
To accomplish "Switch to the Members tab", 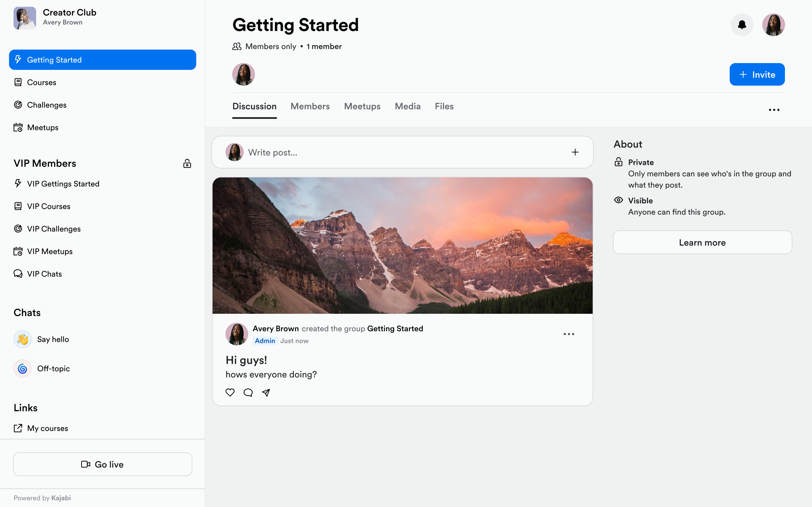I will click(x=310, y=106).
